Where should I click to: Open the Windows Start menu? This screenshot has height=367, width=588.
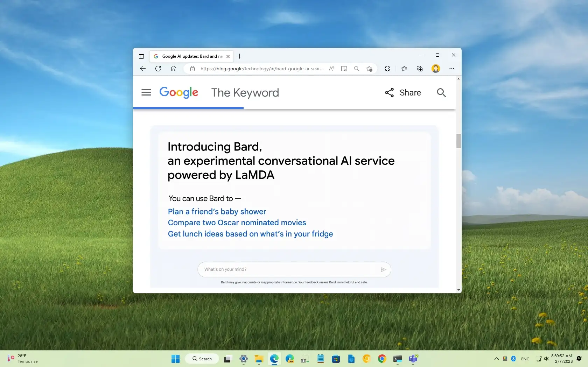point(175,359)
